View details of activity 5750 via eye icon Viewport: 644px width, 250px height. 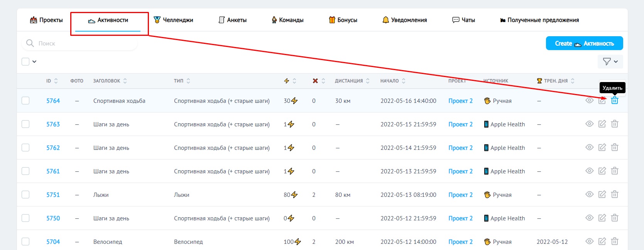(589, 218)
